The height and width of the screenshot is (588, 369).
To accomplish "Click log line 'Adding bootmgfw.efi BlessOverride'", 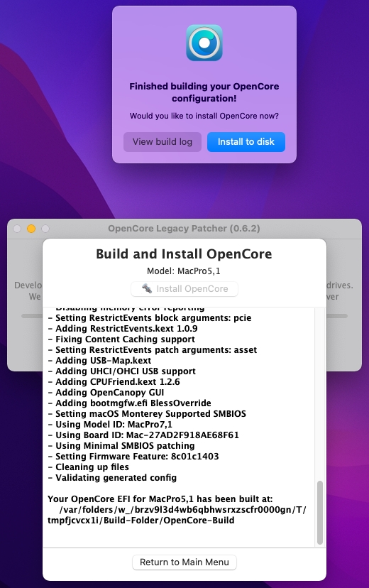I will [130, 403].
